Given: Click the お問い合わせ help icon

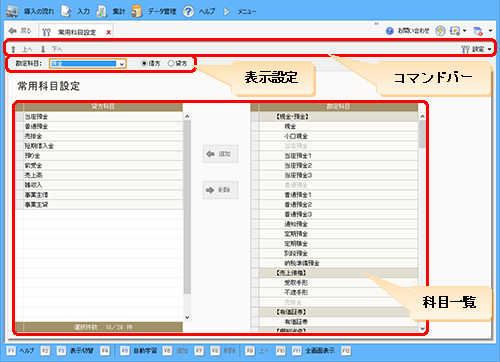Looking at the screenshot, I should point(390,31).
